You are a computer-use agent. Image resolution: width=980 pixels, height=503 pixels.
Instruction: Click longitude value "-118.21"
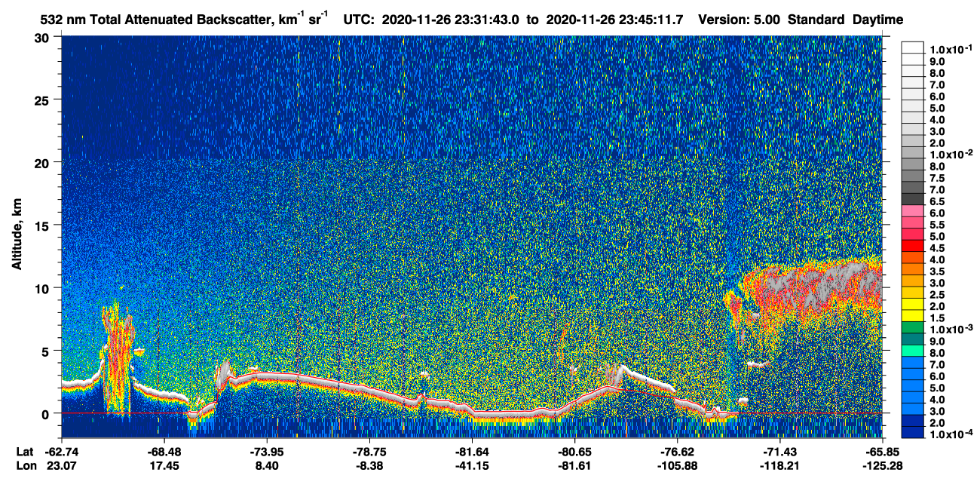779,466
